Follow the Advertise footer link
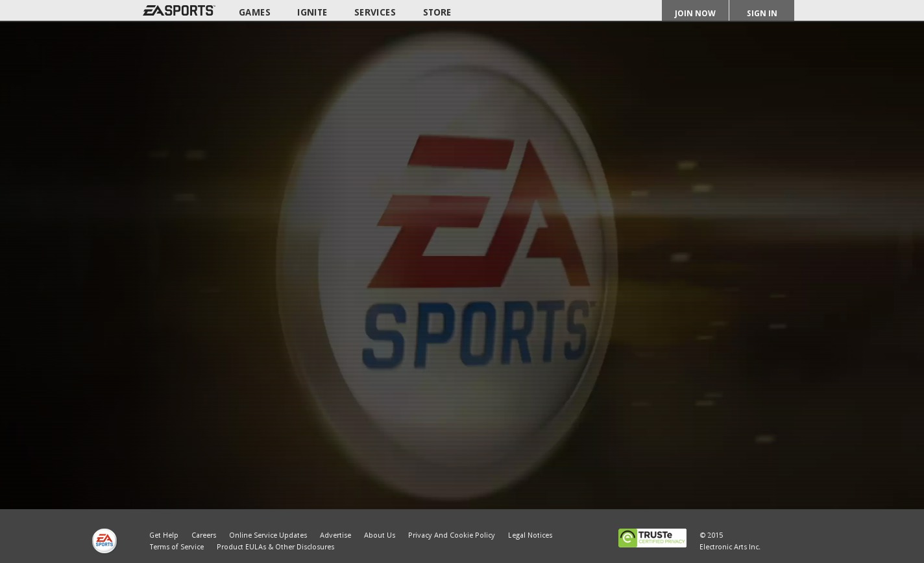 (x=335, y=535)
